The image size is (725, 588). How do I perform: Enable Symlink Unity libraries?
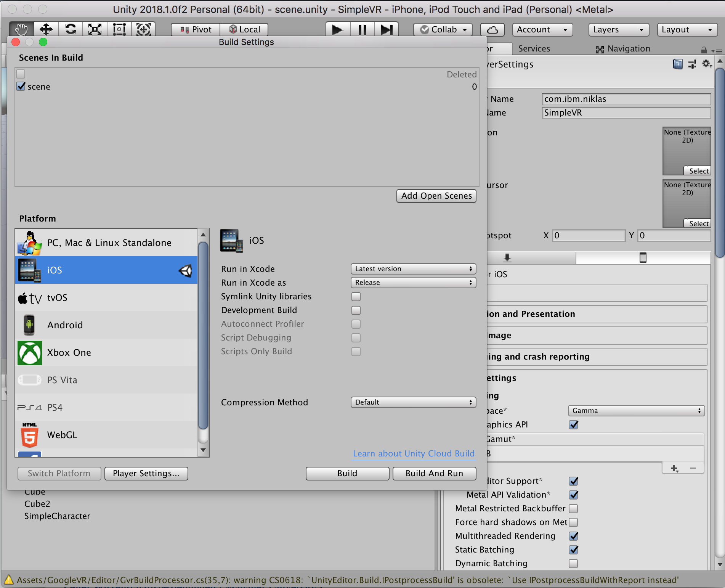(356, 296)
